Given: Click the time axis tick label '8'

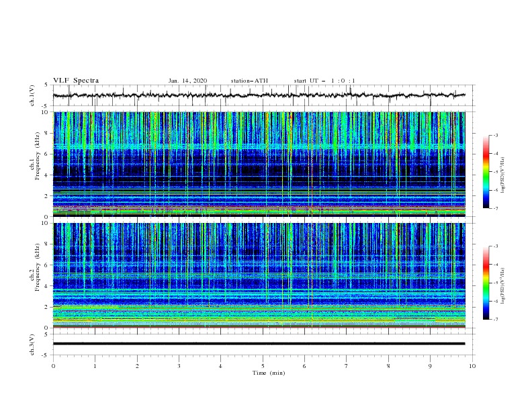Looking at the screenshot, I should 388,366.
